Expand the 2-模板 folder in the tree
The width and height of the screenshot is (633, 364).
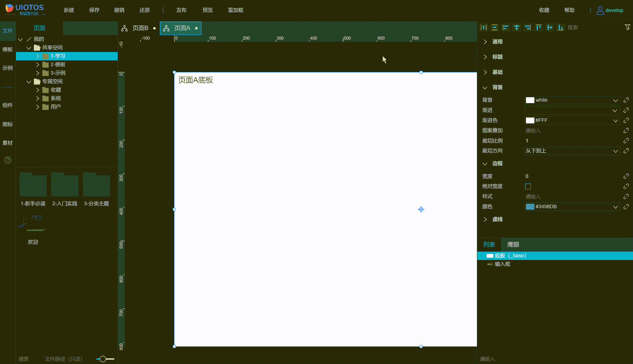coord(38,64)
